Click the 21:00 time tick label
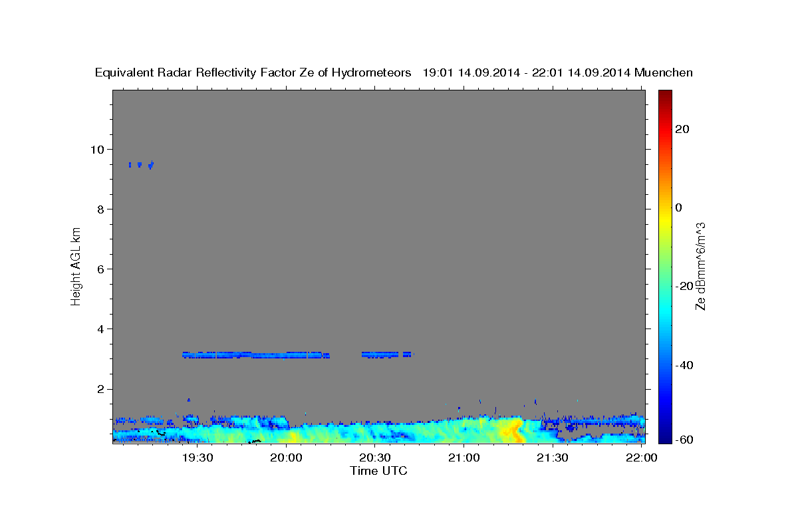This screenshot has width=798, height=532. pyautogui.click(x=464, y=458)
